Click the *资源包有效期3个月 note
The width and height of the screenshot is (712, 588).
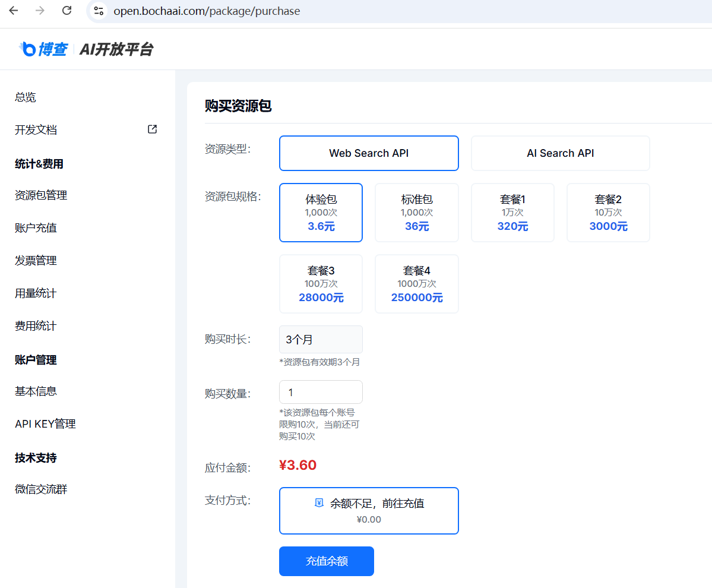[x=319, y=362]
